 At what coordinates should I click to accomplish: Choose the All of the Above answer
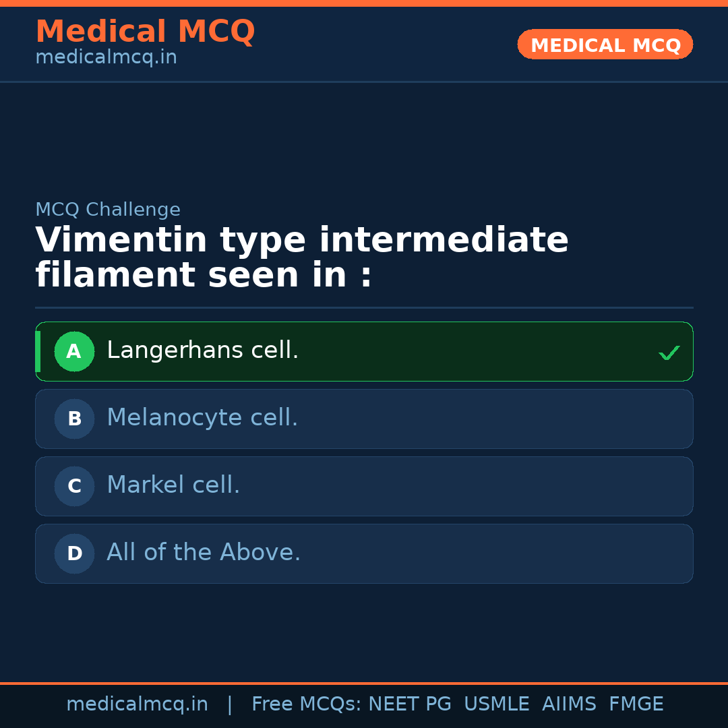coord(204,553)
